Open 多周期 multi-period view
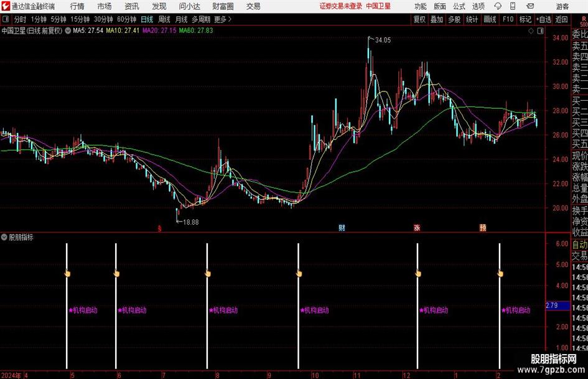Image resolution: width=588 pixels, height=379 pixels. 201,19
